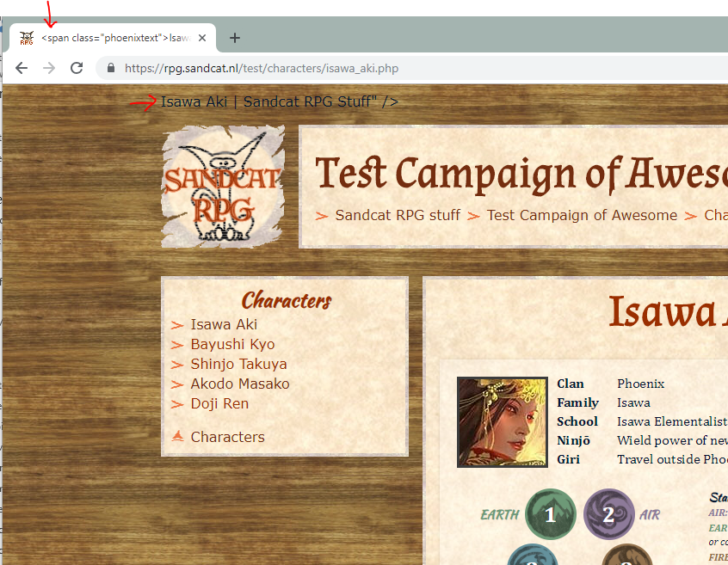Image resolution: width=728 pixels, height=565 pixels.
Task: Click the Isawa Aki character portrait
Action: coord(503,421)
